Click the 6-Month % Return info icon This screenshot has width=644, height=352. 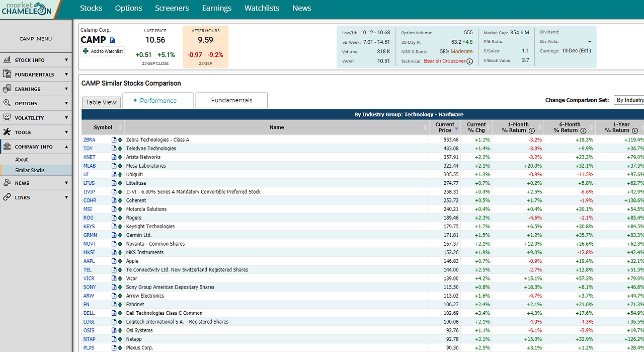583,130
